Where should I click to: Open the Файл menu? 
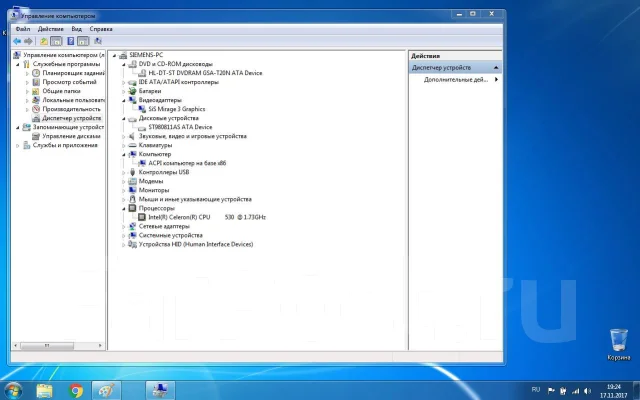(x=23, y=29)
